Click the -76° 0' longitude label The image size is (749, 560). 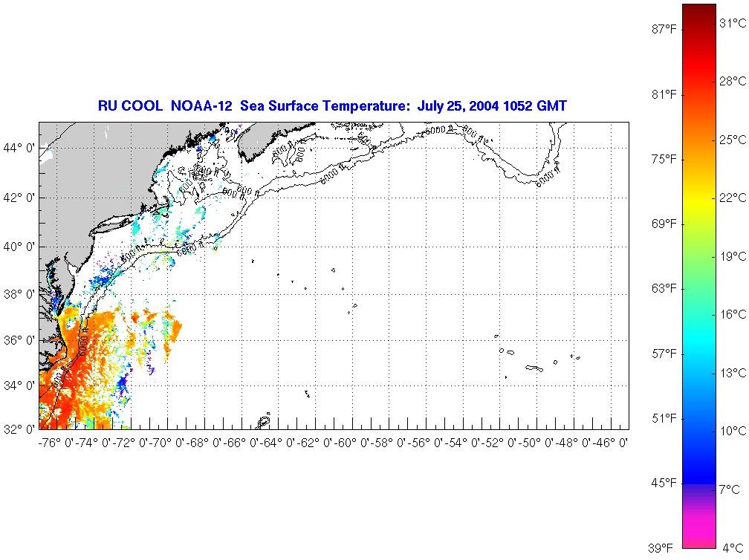click(55, 443)
